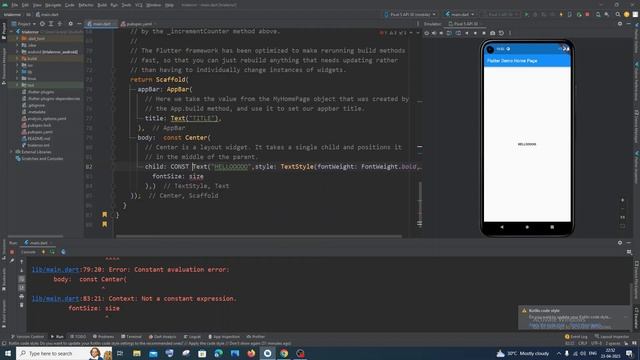
Task: Tap the Recents square on phone navigation bar
Action: [x=552, y=227]
